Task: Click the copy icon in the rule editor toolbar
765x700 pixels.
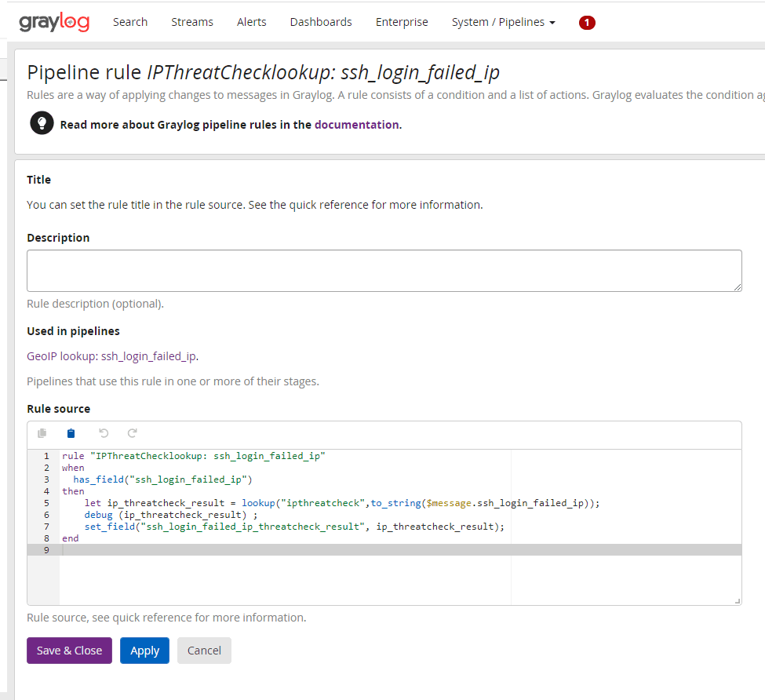Action: coord(42,433)
